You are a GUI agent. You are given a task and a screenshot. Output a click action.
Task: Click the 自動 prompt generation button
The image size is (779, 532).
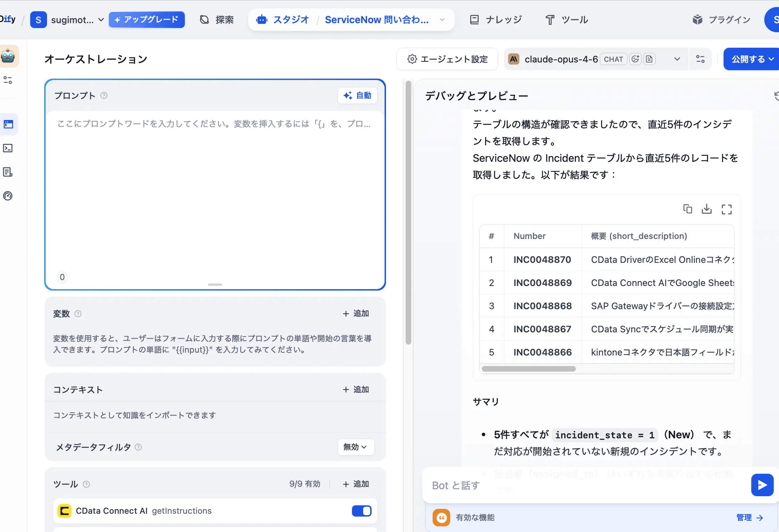(x=357, y=95)
